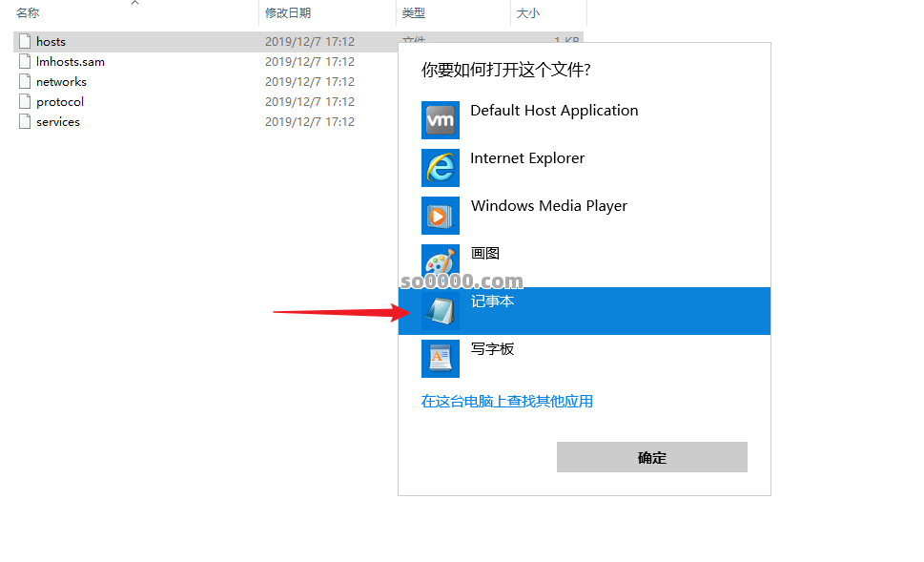Click the 写字板 WordPad icon
Screen dimensions: 924x562
point(441,359)
